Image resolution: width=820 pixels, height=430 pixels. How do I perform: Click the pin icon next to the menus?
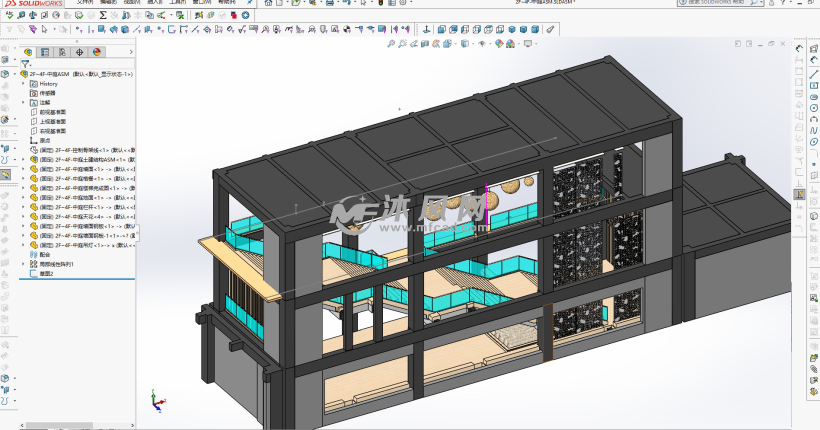click(250, 3)
